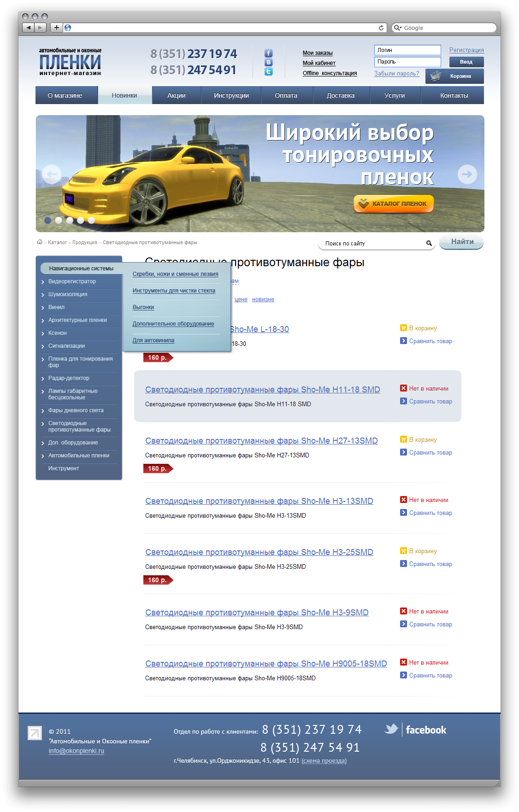Compare the Sho-Me H9005-18SMD product
The height and width of the screenshot is (812, 519).
click(426, 676)
